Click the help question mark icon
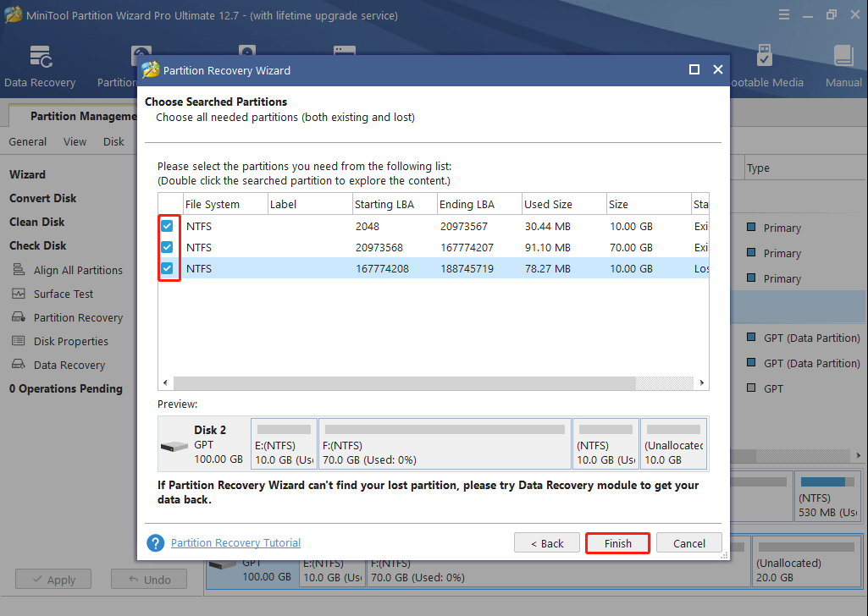Image resolution: width=868 pixels, height=616 pixels. click(155, 542)
